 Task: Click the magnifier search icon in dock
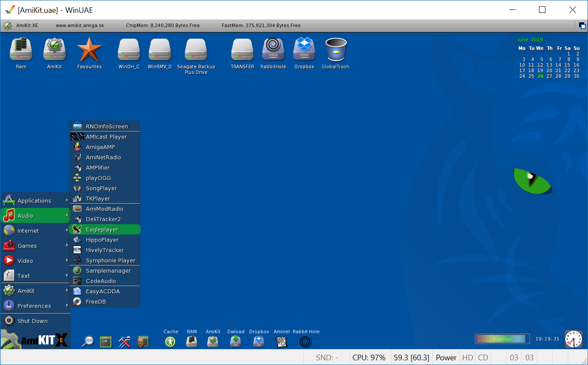(88, 341)
